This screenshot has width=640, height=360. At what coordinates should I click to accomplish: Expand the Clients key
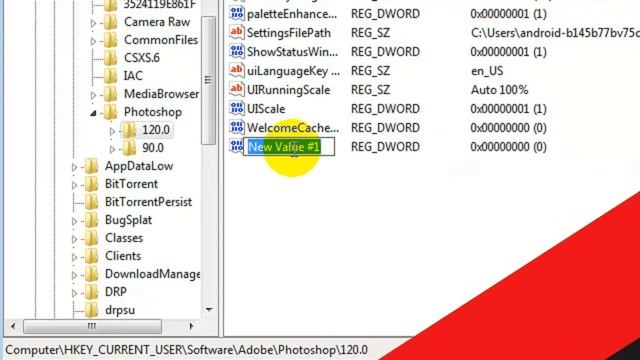pyautogui.click(x=74, y=257)
